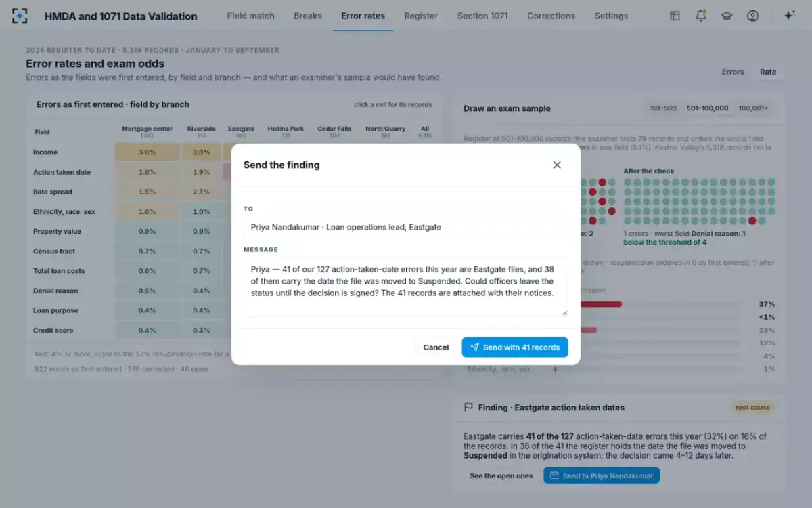Viewport: 812px width, 508px height.
Task: Click the To recipient field
Action: (x=405, y=227)
